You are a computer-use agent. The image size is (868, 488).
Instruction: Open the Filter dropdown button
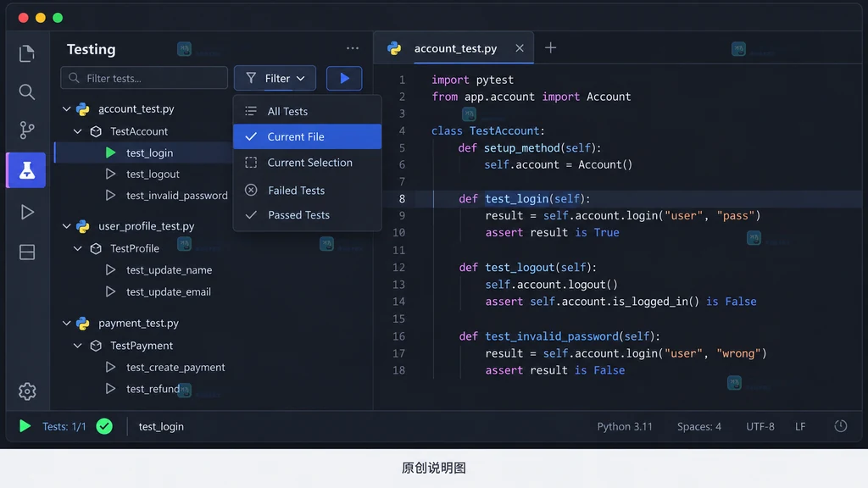click(275, 78)
